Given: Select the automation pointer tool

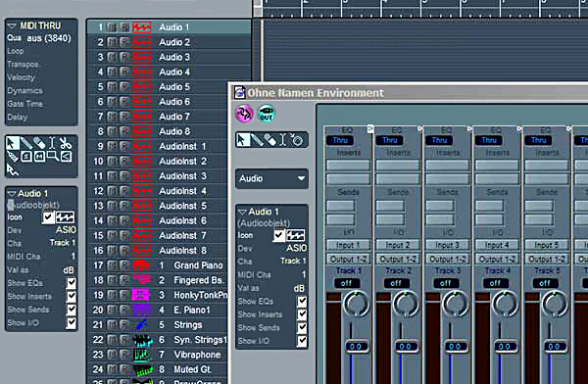Looking at the screenshot, I should pos(13,170).
